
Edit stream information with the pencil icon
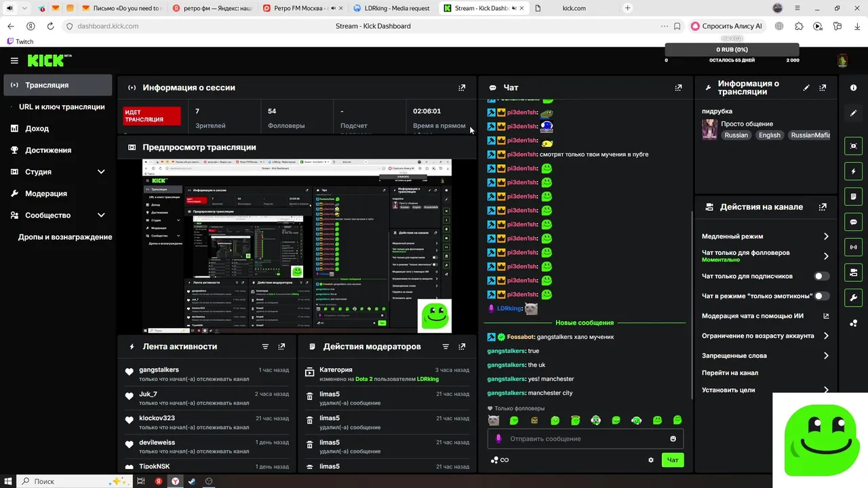tap(806, 87)
